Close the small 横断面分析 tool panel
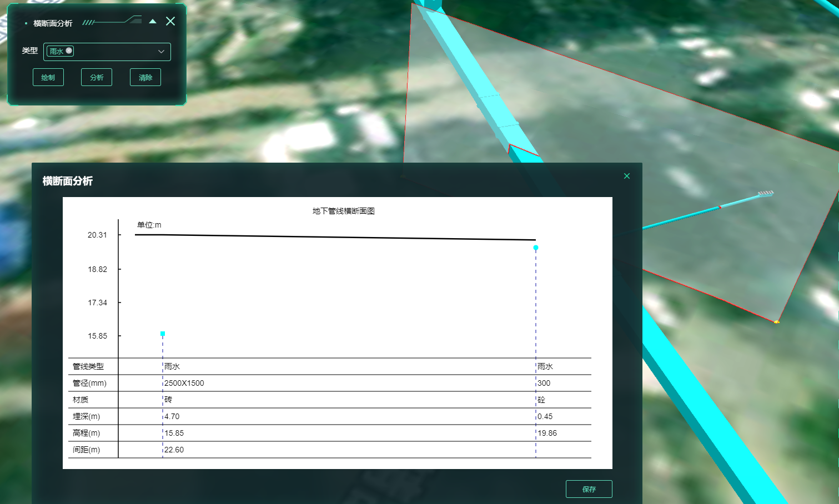839x504 pixels. pyautogui.click(x=170, y=21)
